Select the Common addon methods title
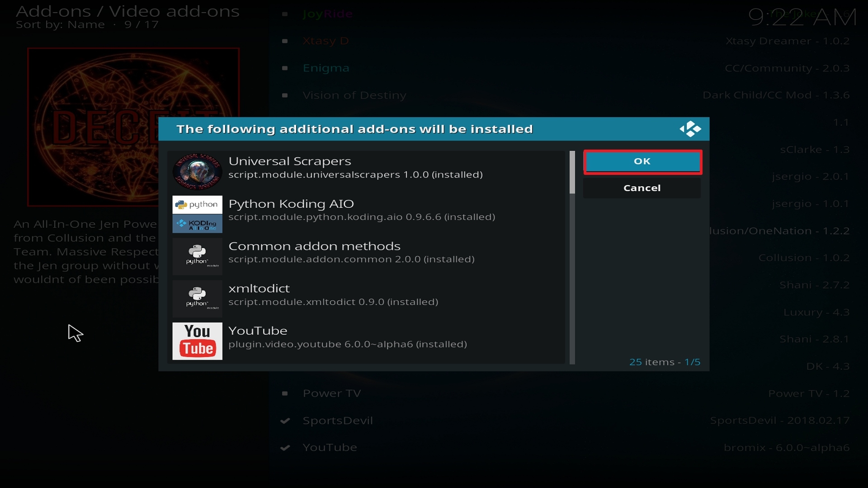The width and height of the screenshot is (868, 488). coord(314,246)
